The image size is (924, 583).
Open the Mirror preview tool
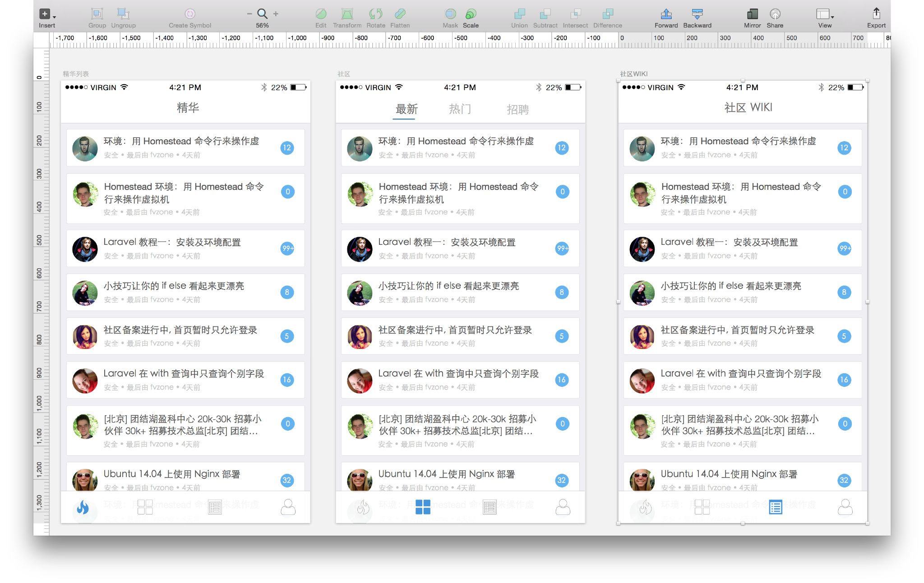752,14
